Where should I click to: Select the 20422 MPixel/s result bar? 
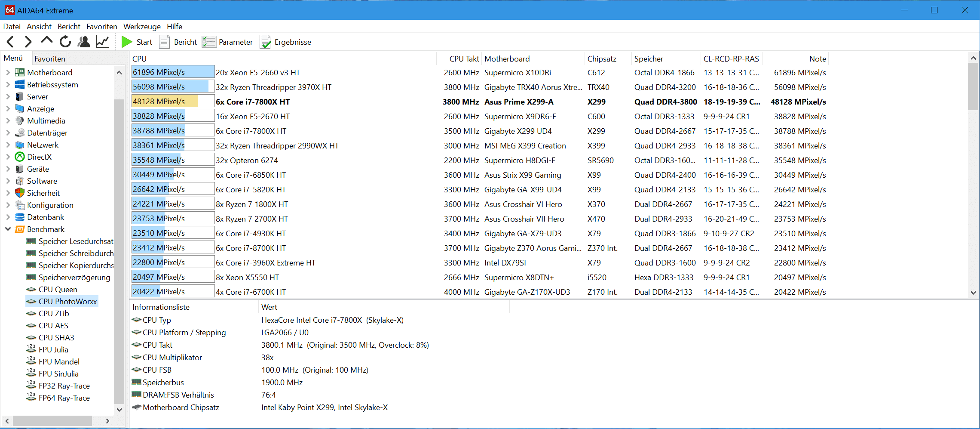(173, 292)
